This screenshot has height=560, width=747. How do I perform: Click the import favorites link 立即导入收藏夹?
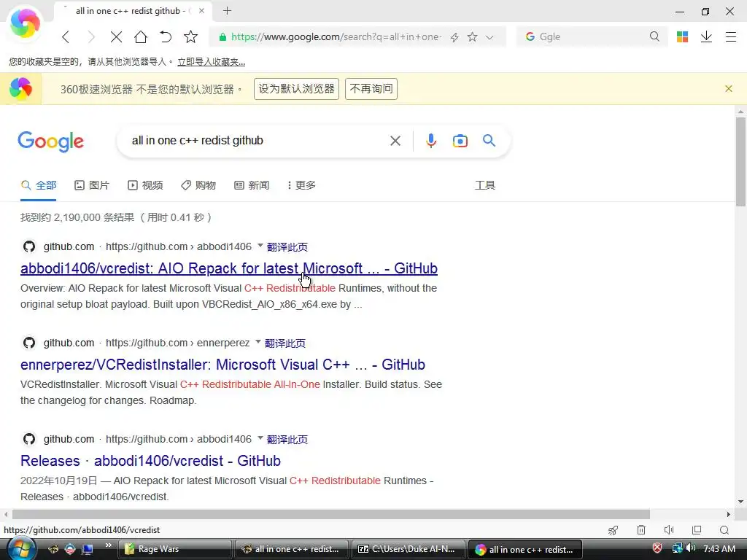tap(211, 62)
